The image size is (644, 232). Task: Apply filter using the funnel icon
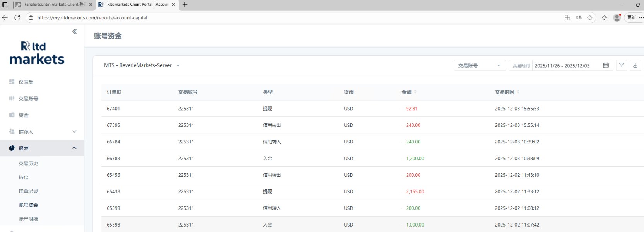click(x=622, y=65)
